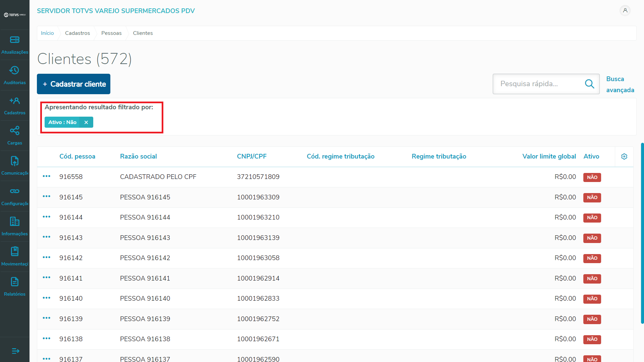
Task: Open row actions for client 916558
Action: tap(47, 176)
